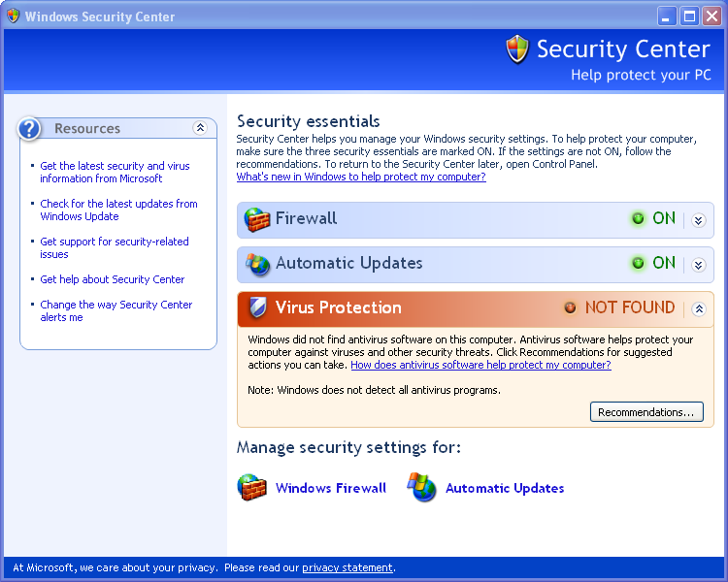Image resolution: width=728 pixels, height=582 pixels.
Task: Expand the Firewall section chevron
Action: click(x=698, y=220)
